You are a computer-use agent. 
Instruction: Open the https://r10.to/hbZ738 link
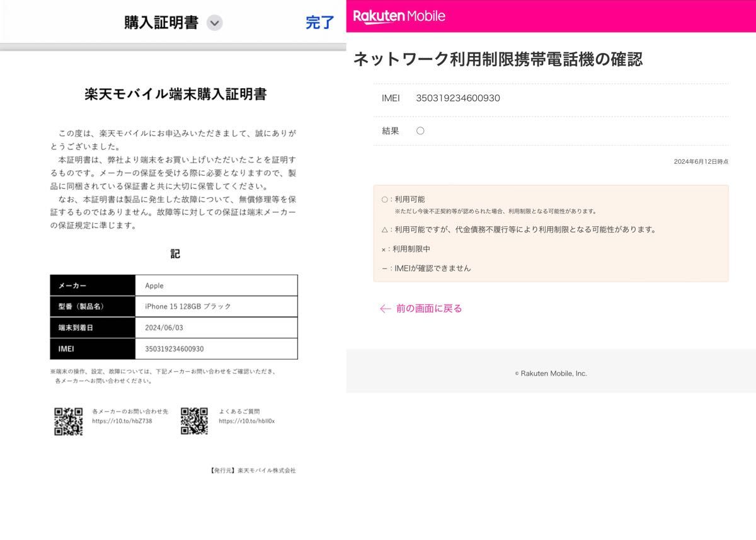(x=122, y=421)
